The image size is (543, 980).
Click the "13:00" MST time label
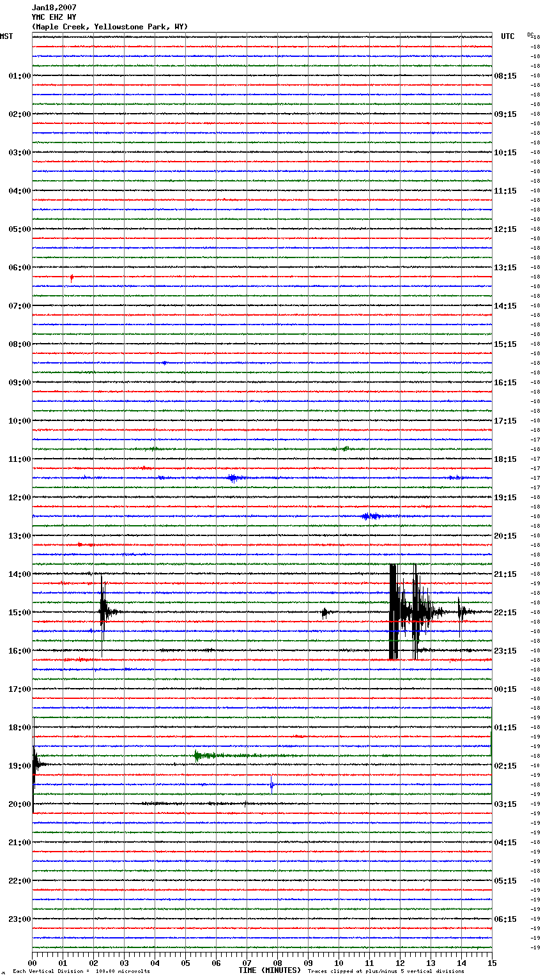pos(20,536)
